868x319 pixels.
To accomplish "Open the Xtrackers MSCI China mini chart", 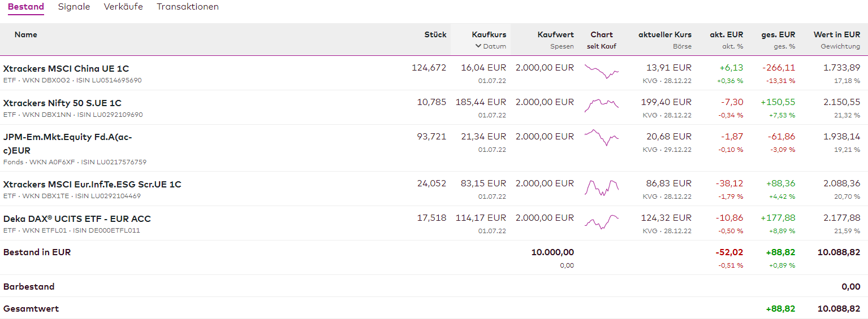I will coord(602,71).
